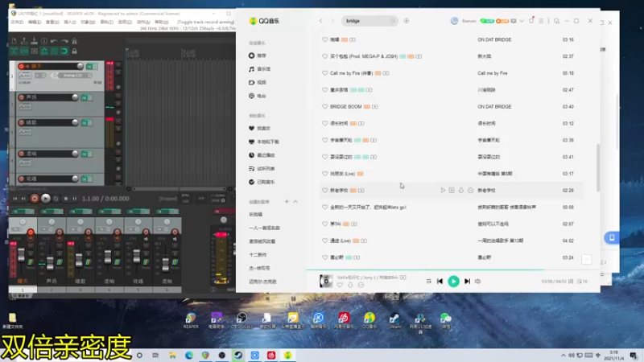
Task: Open the 帮助 menu in REAPER
Action: [x=162, y=23]
